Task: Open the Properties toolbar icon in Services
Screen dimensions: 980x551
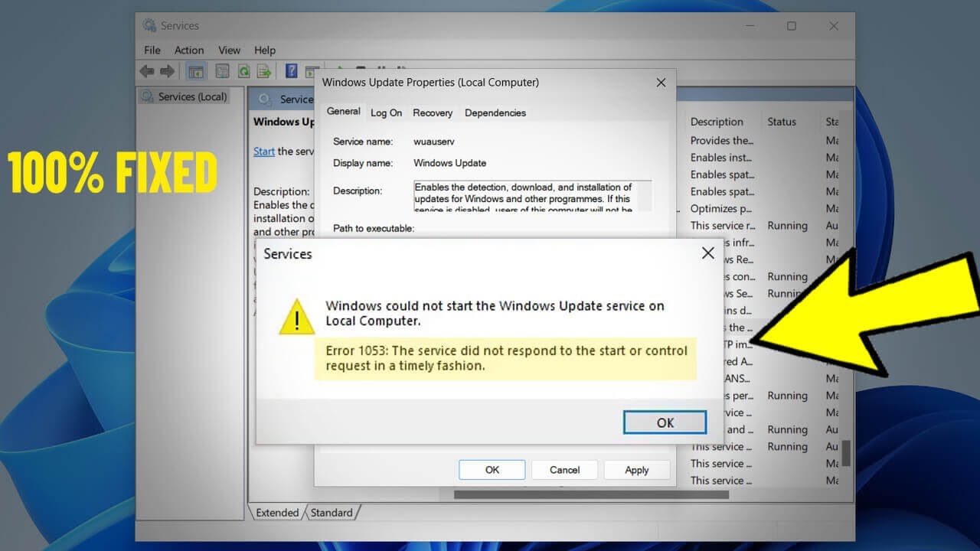Action: pyautogui.click(x=222, y=71)
